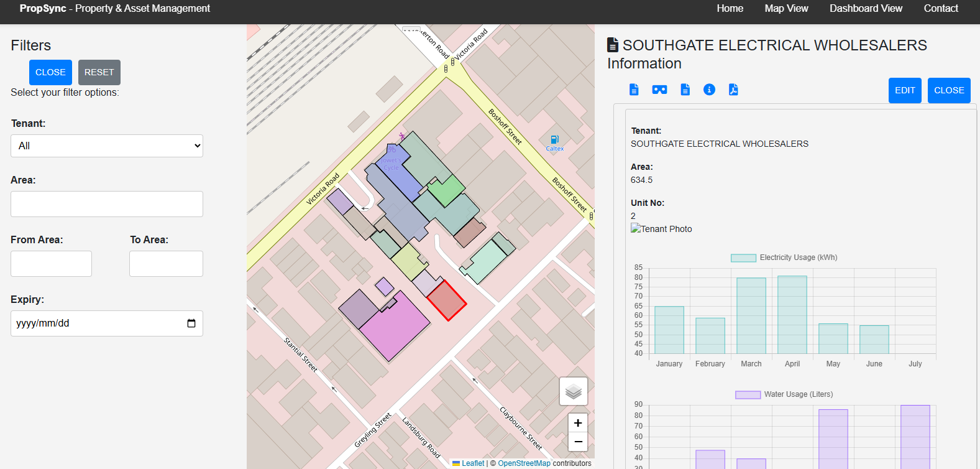Image resolution: width=980 pixels, height=469 pixels.
Task: Close the Filters panel
Action: (50, 73)
